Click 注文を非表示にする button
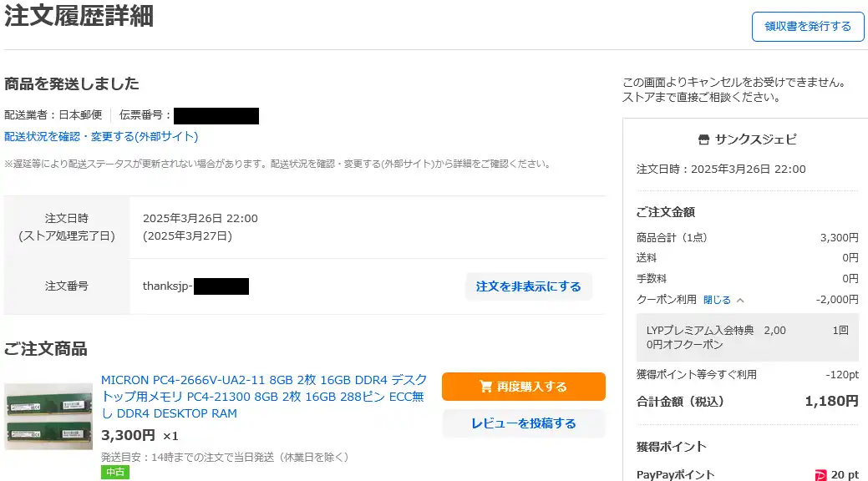Screen dimensions: 868x481 [x=529, y=286]
